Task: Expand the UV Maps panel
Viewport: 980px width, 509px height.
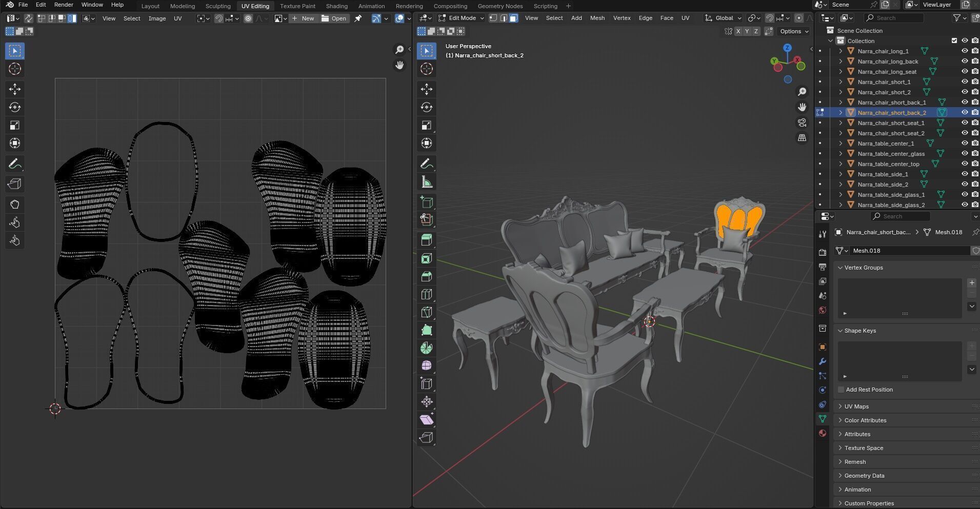Action: pyautogui.click(x=841, y=406)
